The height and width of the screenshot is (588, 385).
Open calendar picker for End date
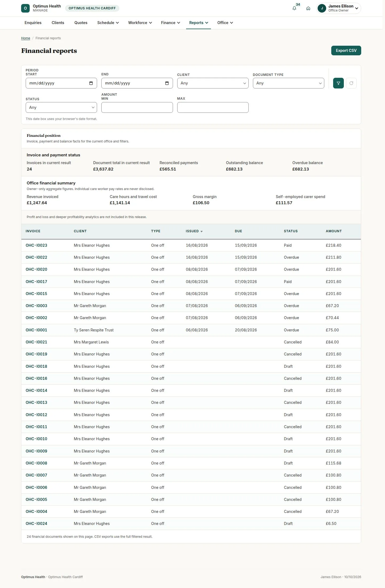167,83
